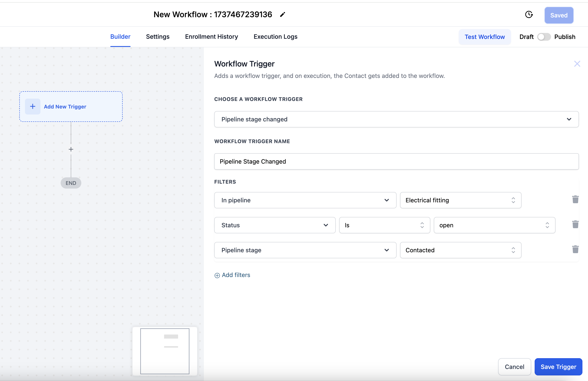Image resolution: width=588 pixels, height=381 pixels.
Task: Open the Contacted stage value selector
Action: [460, 250]
